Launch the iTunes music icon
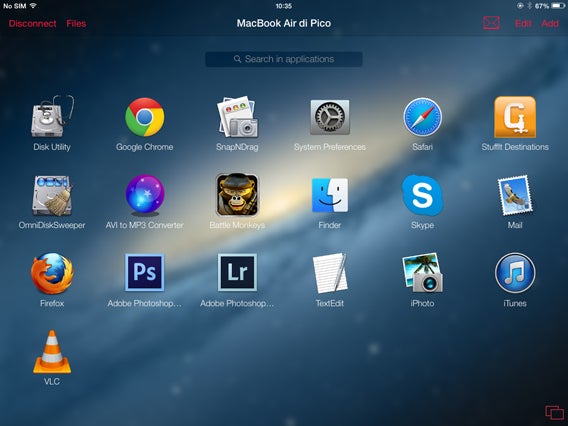 pos(515,273)
